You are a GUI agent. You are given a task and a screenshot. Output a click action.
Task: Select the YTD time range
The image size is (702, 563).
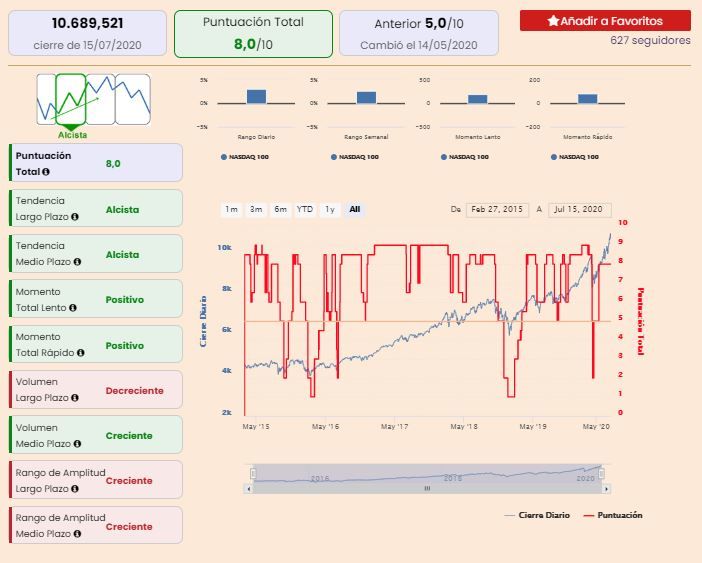coord(305,209)
